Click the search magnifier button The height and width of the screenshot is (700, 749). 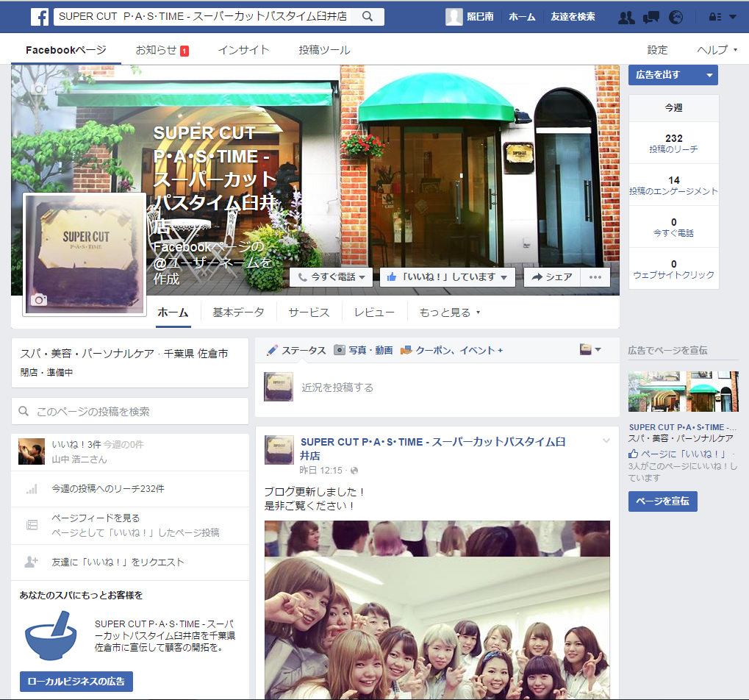pyautogui.click(x=368, y=16)
